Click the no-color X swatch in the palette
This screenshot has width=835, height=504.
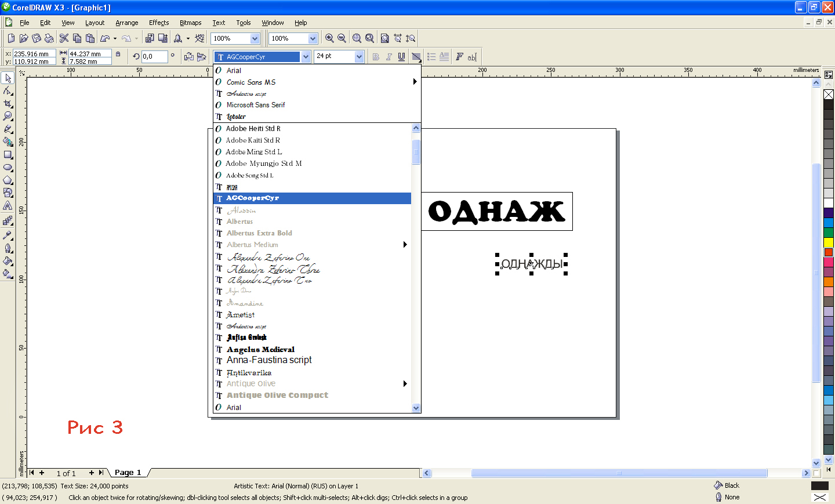(x=829, y=95)
